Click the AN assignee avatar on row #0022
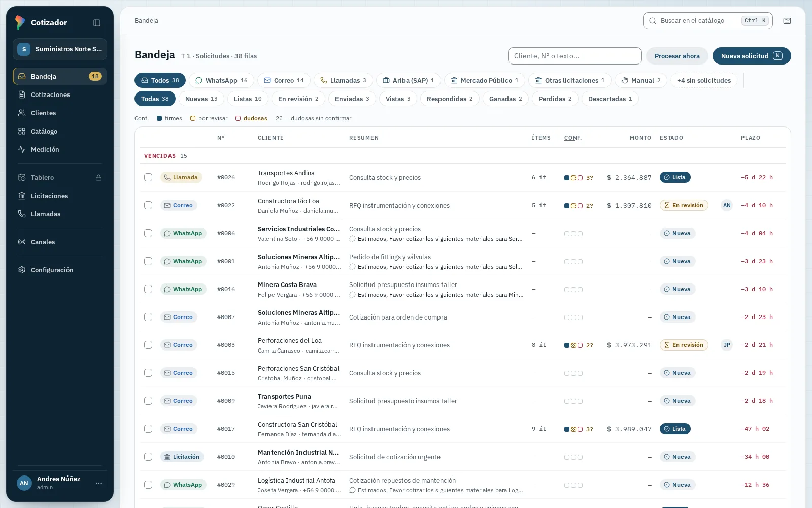 pos(727,205)
